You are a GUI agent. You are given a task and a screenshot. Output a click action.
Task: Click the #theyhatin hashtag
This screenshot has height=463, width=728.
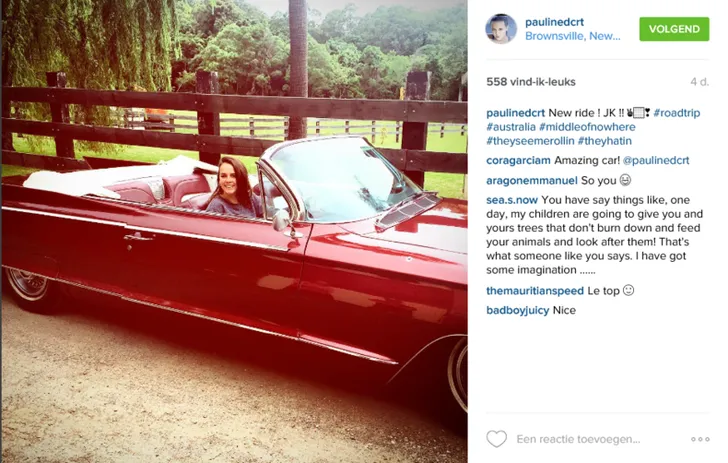604,141
